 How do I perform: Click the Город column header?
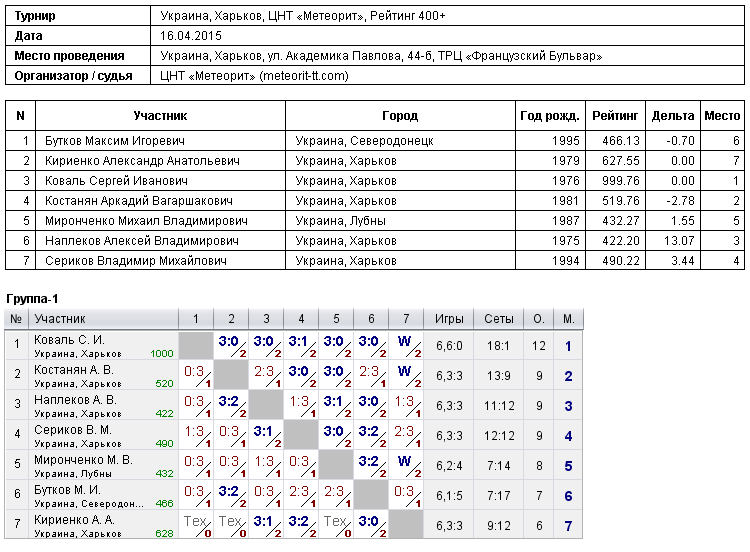[400, 116]
